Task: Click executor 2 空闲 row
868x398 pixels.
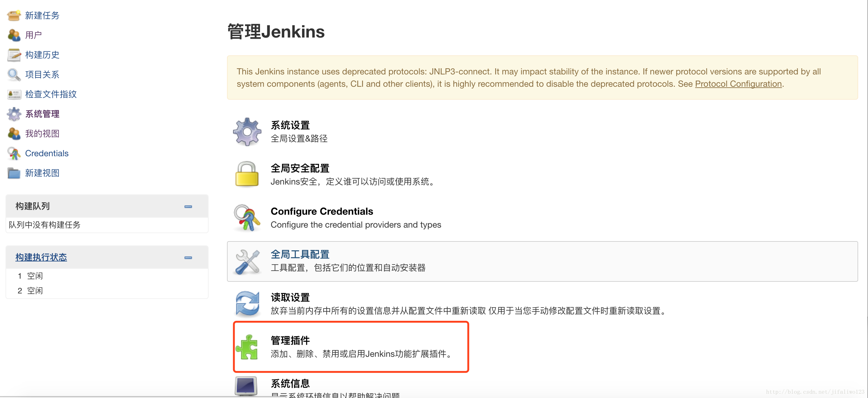Action: click(x=107, y=291)
